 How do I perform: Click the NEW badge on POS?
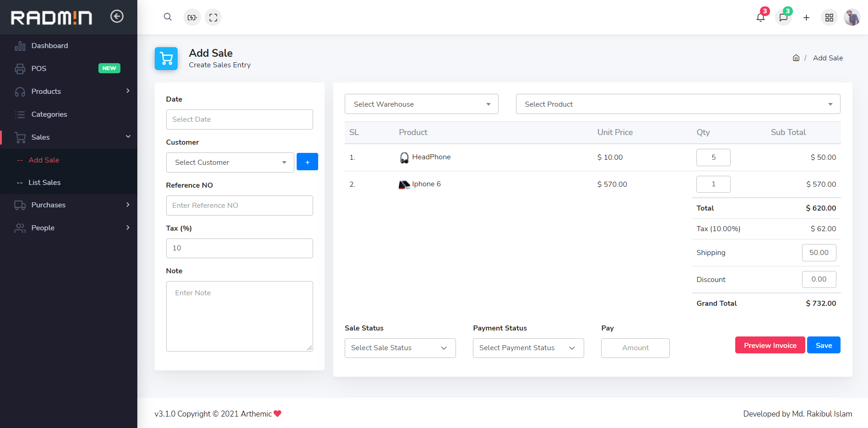(109, 68)
